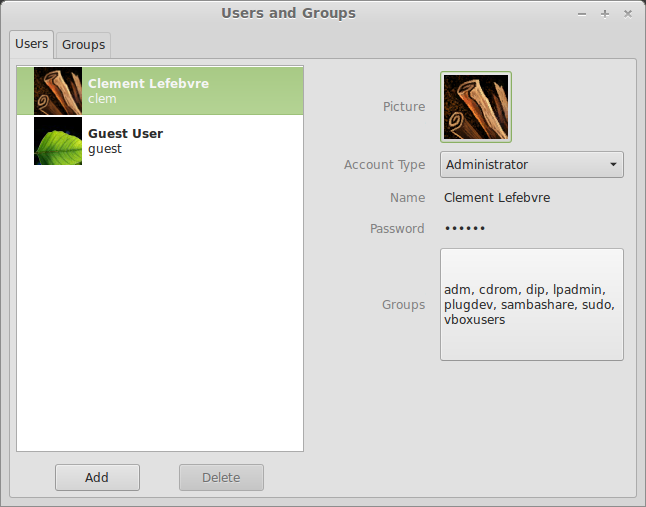Edit the groups list adm, cdrom, dip
Image resolution: width=646 pixels, height=507 pixels.
coord(531,304)
